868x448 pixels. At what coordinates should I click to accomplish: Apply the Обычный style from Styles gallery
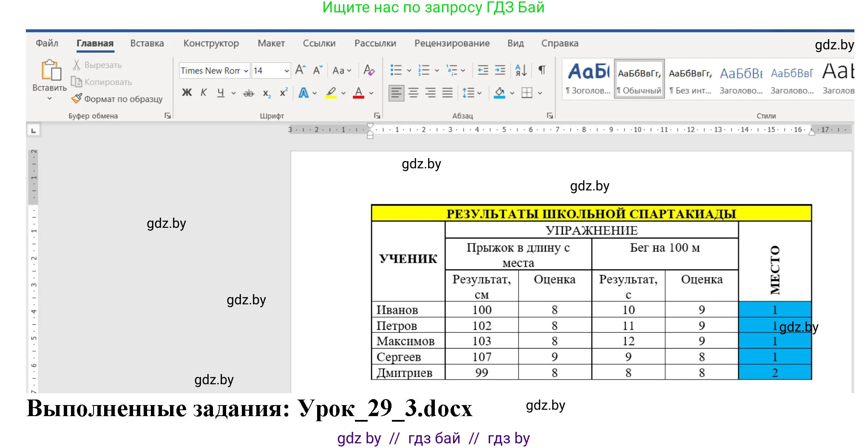tap(639, 79)
